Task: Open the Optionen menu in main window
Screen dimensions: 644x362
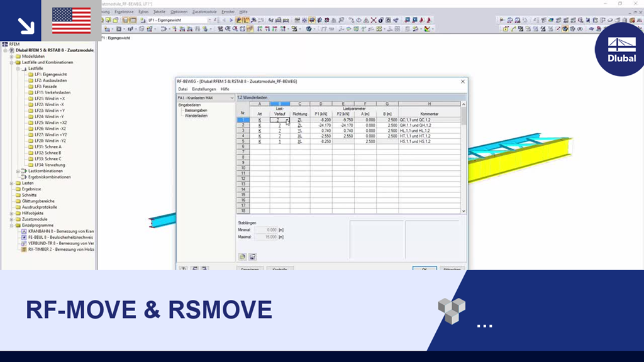Action: 179,12
